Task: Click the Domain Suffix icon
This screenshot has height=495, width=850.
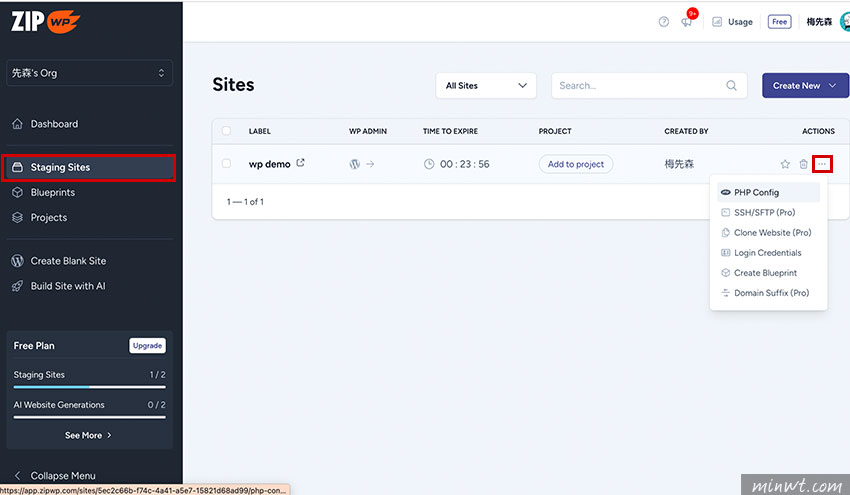Action: click(725, 293)
